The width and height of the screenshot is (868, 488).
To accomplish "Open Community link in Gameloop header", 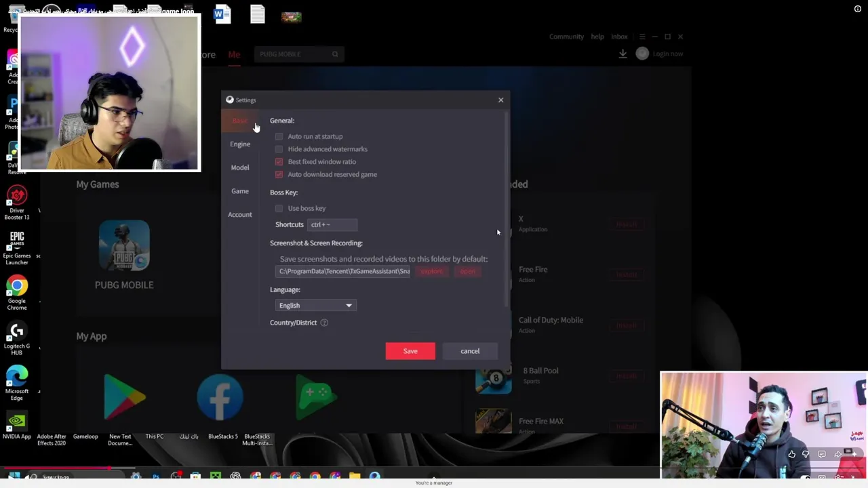I will coord(566,37).
